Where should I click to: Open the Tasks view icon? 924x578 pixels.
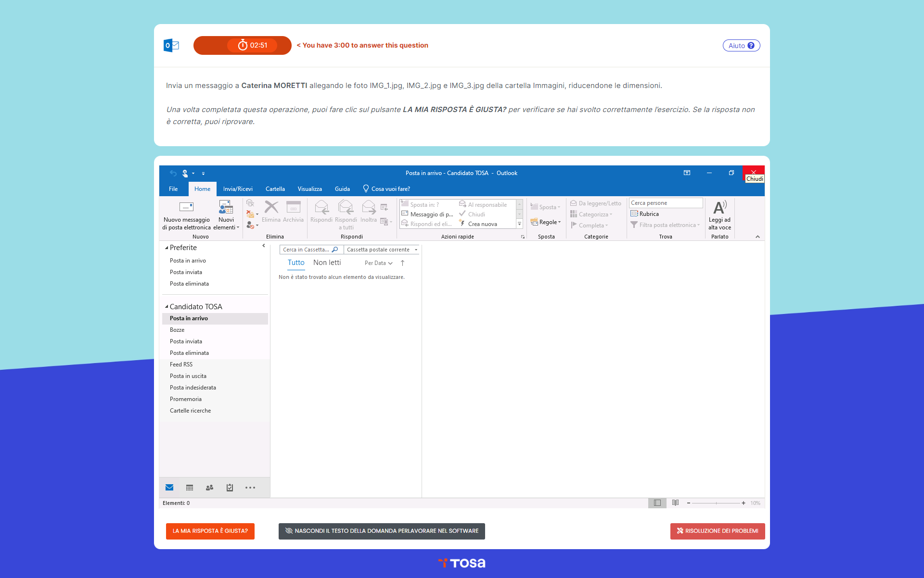tap(230, 488)
